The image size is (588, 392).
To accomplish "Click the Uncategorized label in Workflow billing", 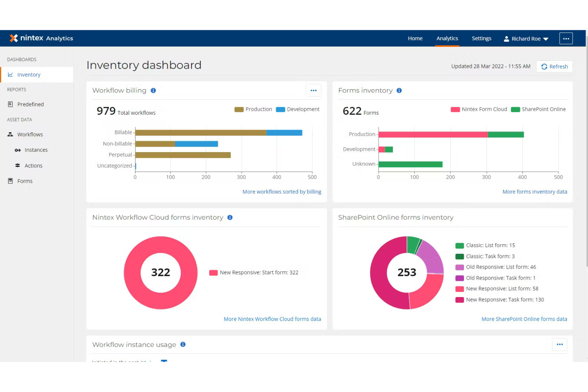I will coord(114,166).
